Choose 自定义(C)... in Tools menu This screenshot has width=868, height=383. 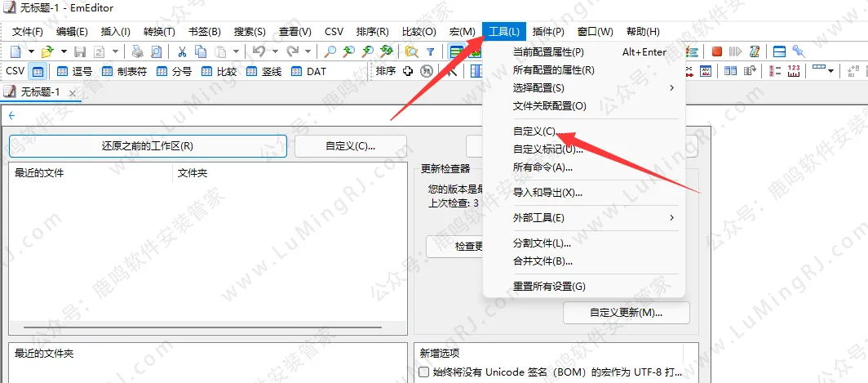coord(584,131)
